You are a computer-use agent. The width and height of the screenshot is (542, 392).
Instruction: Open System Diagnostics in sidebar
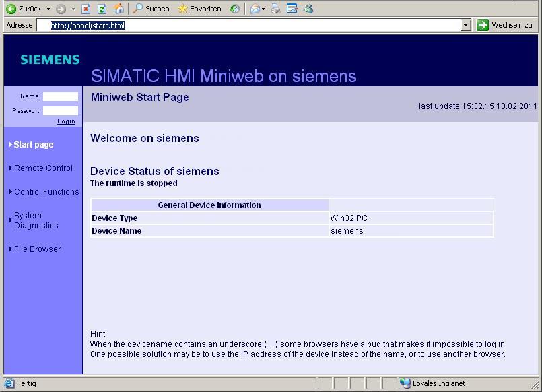pyautogui.click(x=36, y=220)
